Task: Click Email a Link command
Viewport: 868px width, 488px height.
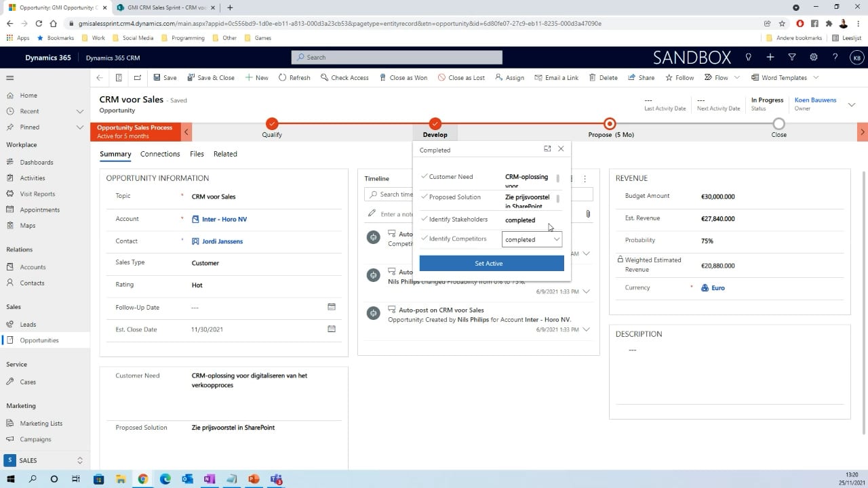Action: point(556,77)
